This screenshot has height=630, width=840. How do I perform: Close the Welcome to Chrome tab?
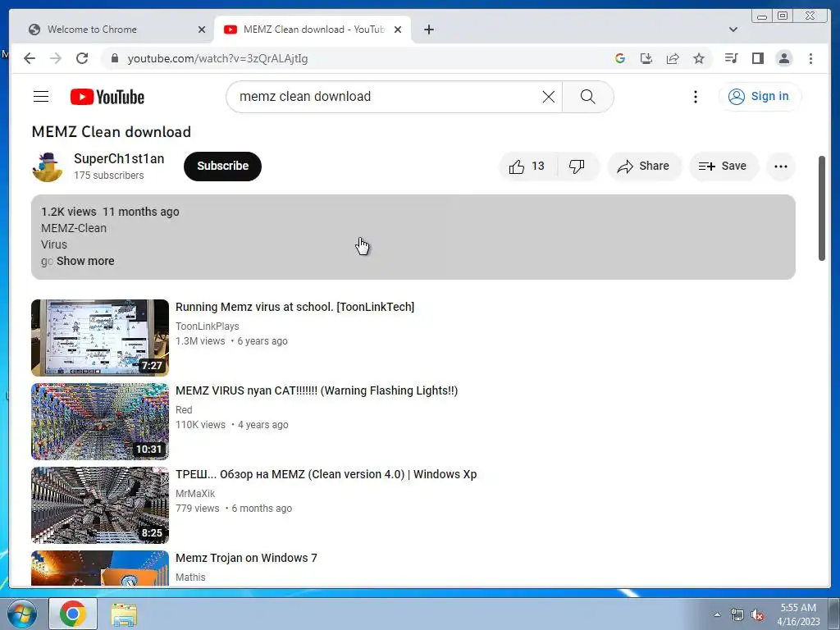click(202, 30)
